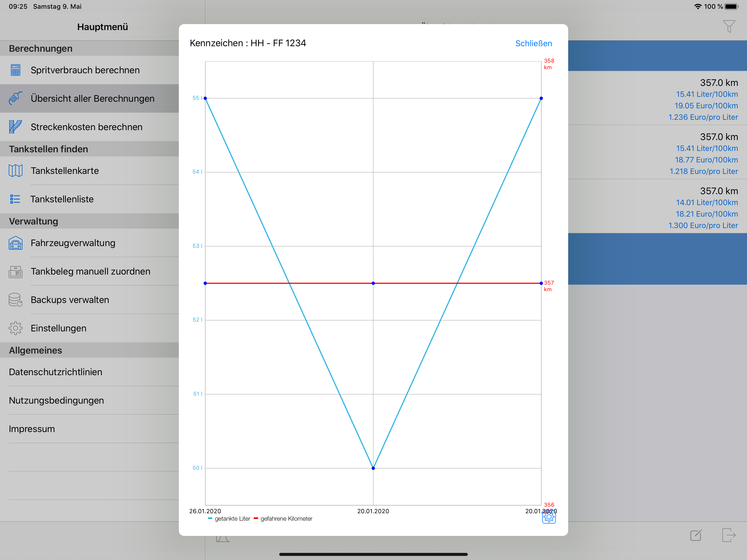Tap the edit pencil icon in bottom toolbar

[696, 535]
